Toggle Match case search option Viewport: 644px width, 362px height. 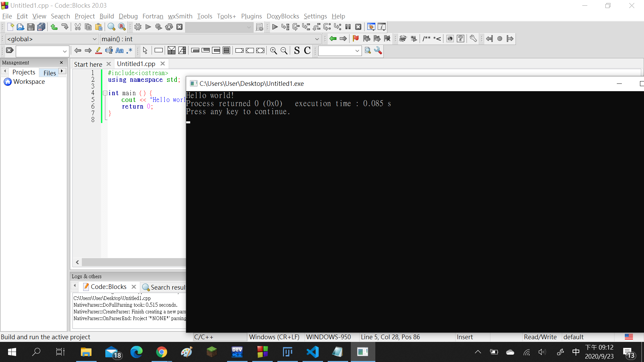[x=119, y=51]
